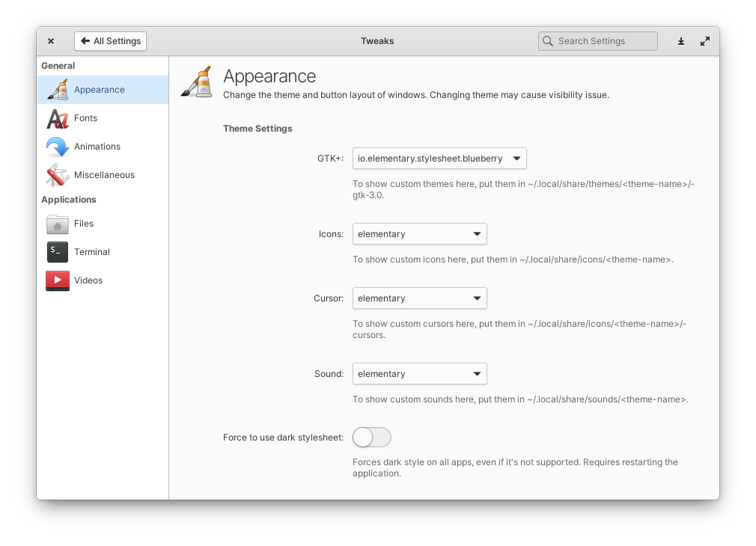Click inside the Search Settings field

coord(597,41)
